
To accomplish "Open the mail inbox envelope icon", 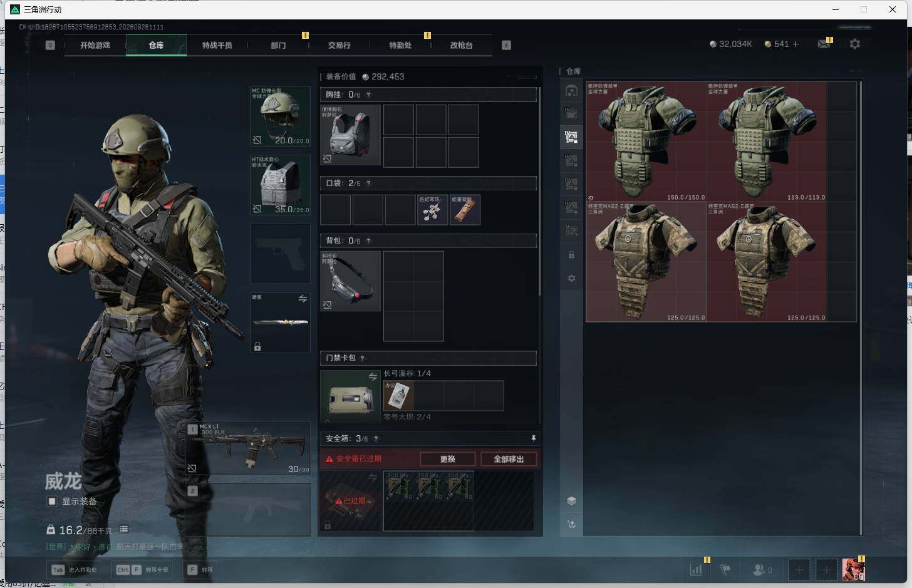I will coord(824,44).
